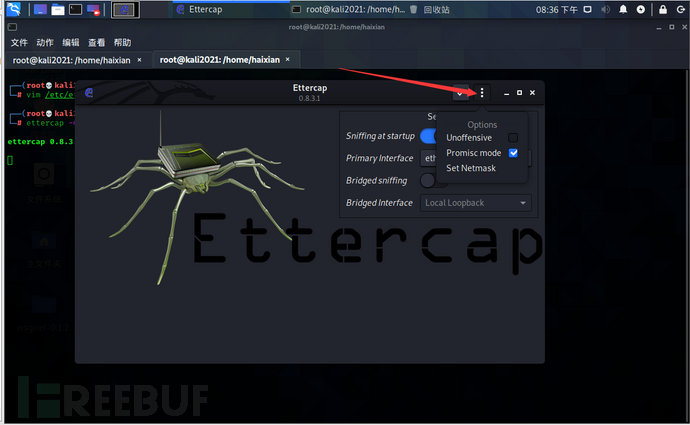
Task: Minimize the terminal window
Action: click(x=659, y=27)
